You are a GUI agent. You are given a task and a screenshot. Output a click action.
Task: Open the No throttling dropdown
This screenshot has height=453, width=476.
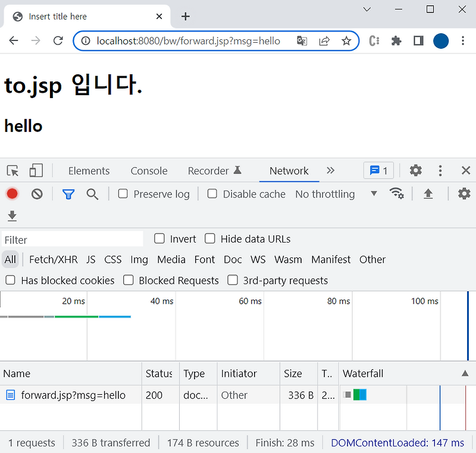(325, 194)
